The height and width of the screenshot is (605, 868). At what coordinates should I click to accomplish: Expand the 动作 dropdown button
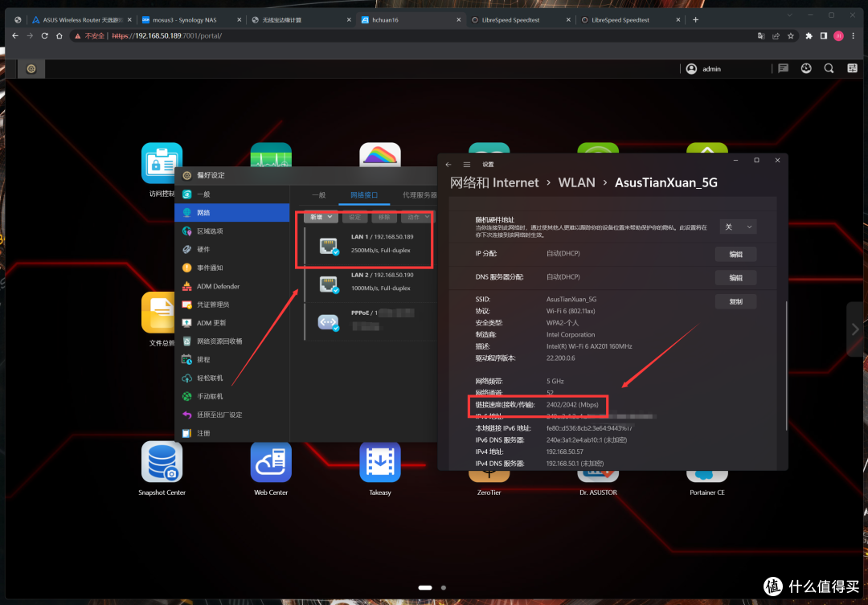pos(417,217)
